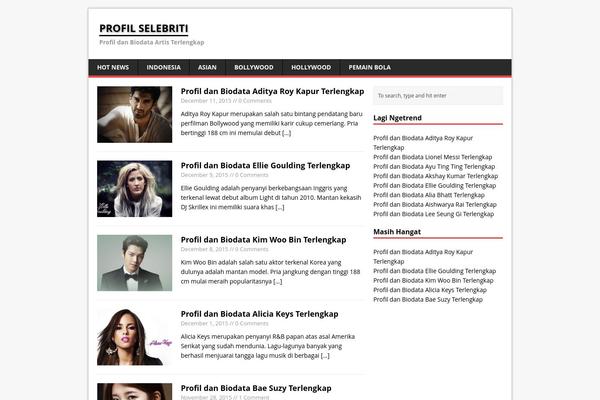Open Aishwarya Rai in Lagi Ngetrend list
Screen dimensions: 600x400
435,205
